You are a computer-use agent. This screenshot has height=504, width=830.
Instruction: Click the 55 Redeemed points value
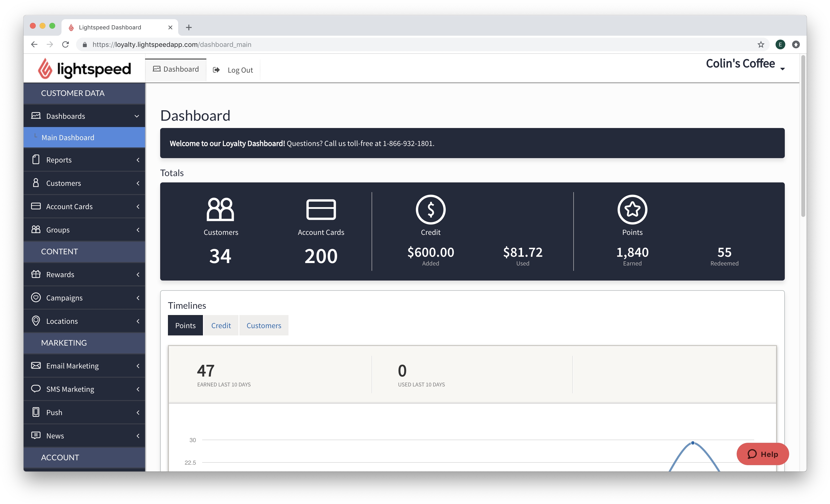point(724,252)
